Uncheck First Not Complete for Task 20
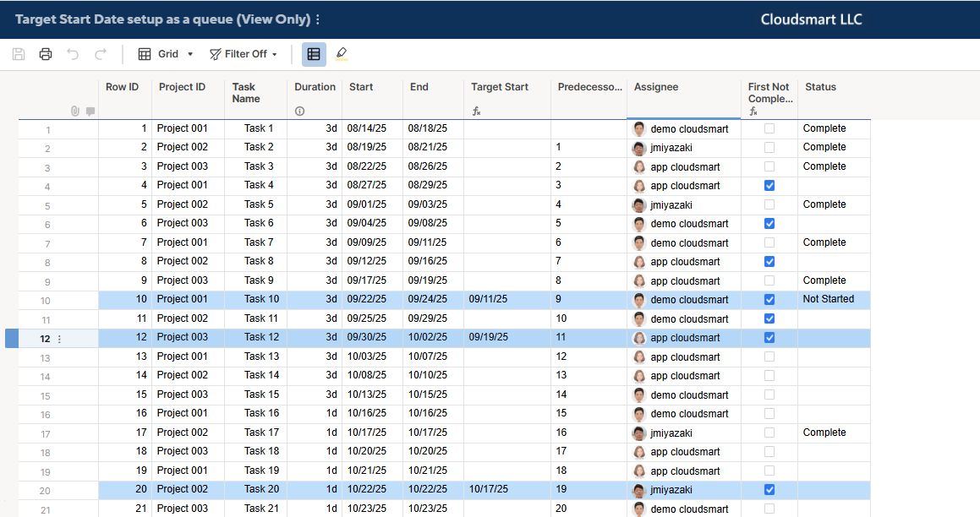Screen dimensions: 980x517 [769, 489]
